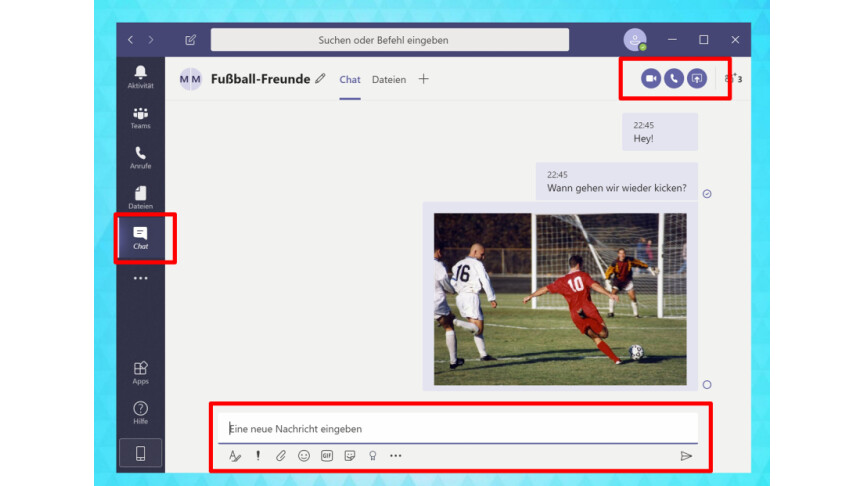Image resolution: width=864 pixels, height=486 pixels.
Task: Open the Teams section in sidebar
Action: (140, 118)
